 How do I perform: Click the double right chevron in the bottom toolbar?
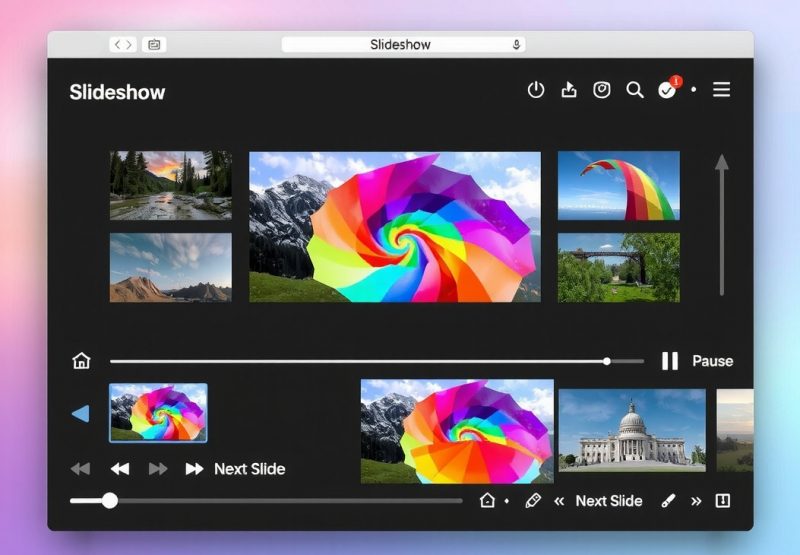[696, 501]
